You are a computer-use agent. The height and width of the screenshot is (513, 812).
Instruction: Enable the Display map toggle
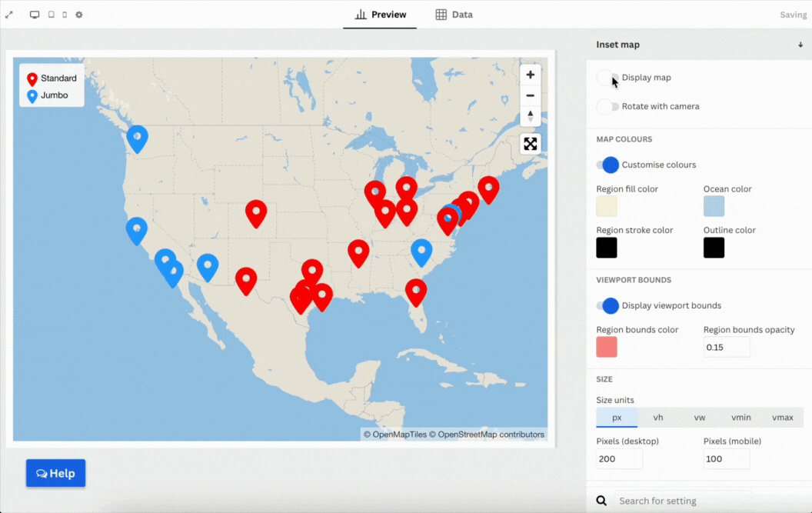(x=607, y=78)
